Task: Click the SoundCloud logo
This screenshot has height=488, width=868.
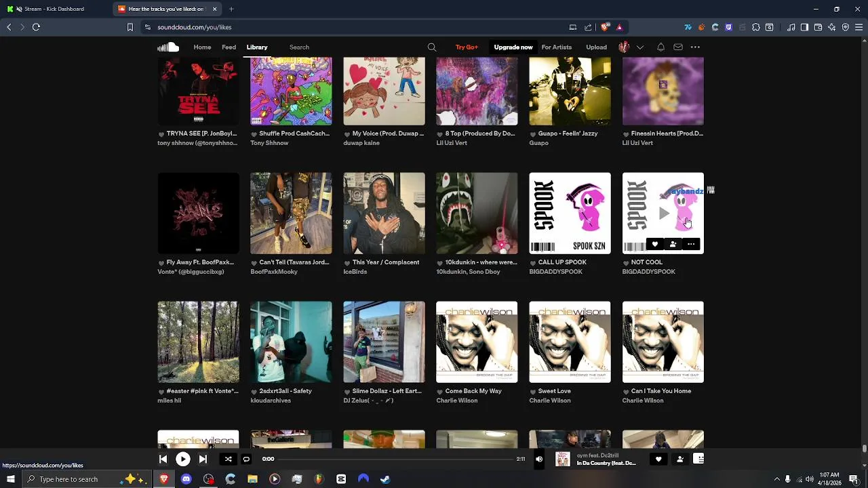Action: click(x=168, y=47)
